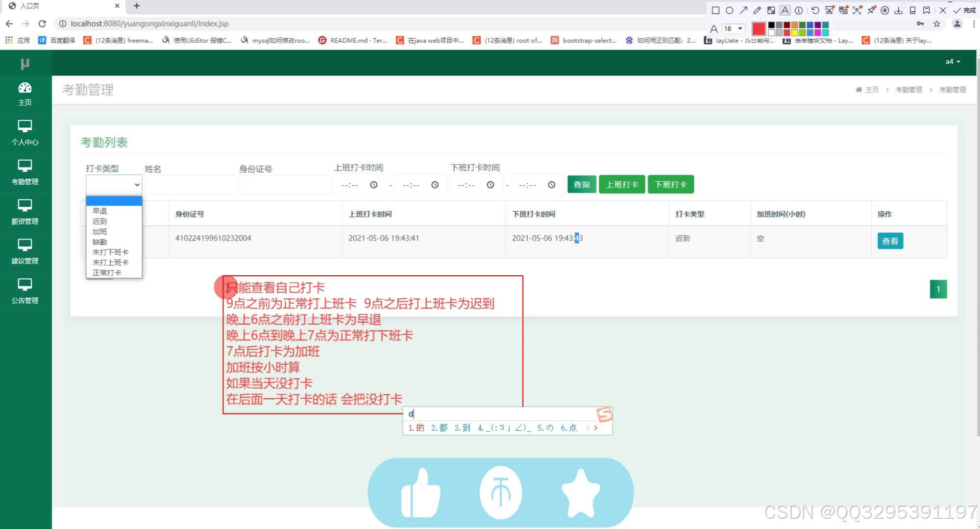This screenshot has width=980, height=529.
Task: Open a new browser tab
Action: coord(137,6)
